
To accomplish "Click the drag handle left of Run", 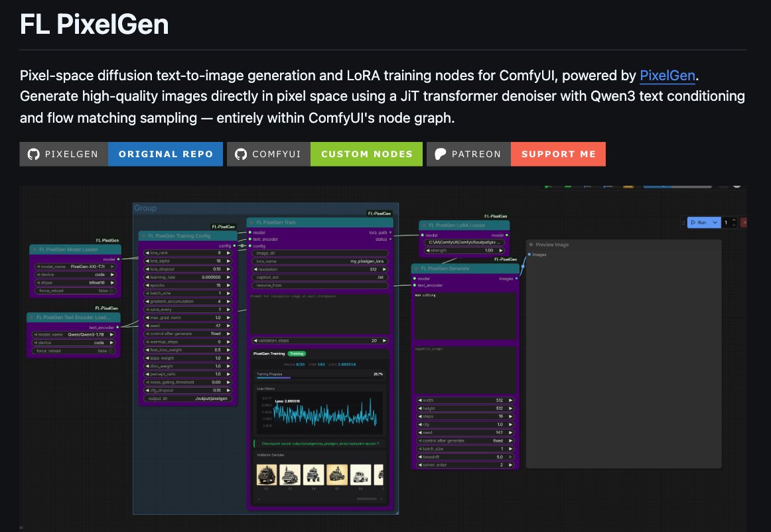I will click(683, 222).
